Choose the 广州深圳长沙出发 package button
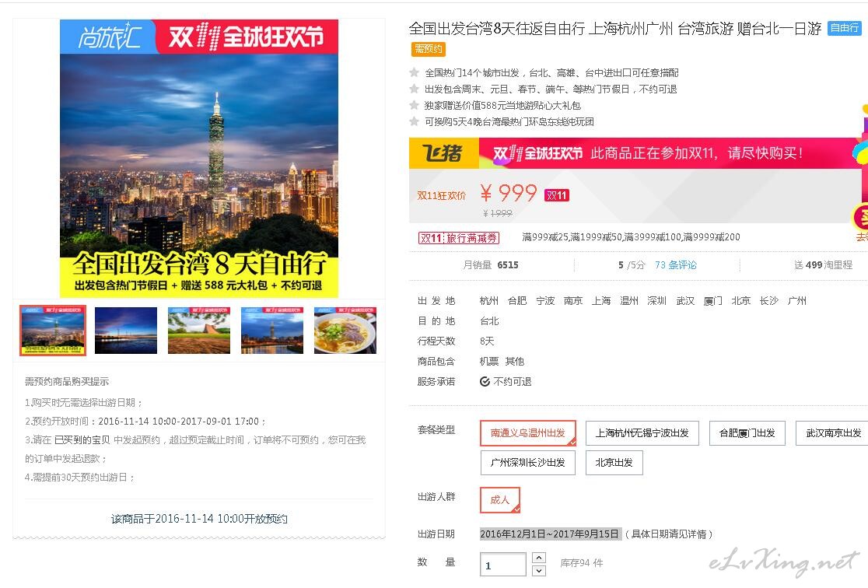Screen dimensions: 868x588 point(527,462)
